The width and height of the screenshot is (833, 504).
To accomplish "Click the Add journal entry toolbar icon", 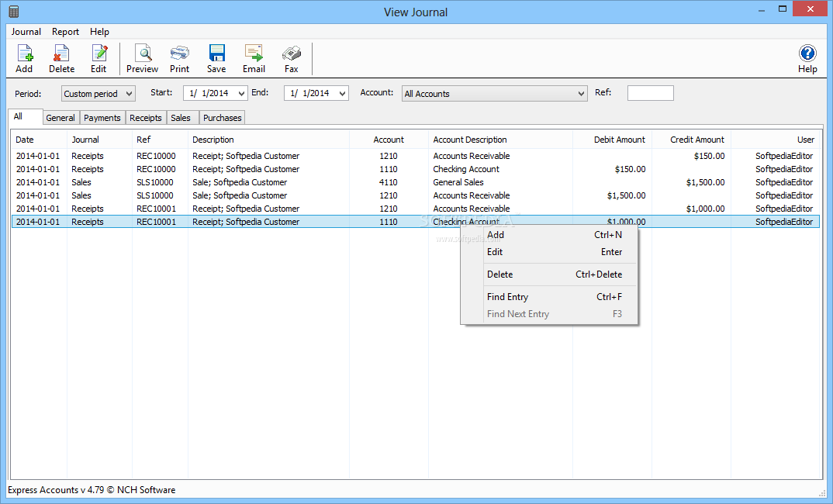I will pos(25,58).
